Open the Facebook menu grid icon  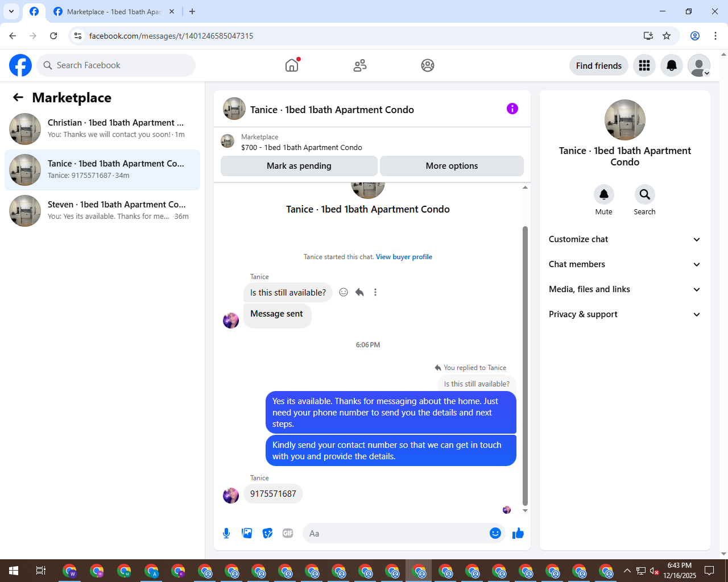(x=644, y=65)
